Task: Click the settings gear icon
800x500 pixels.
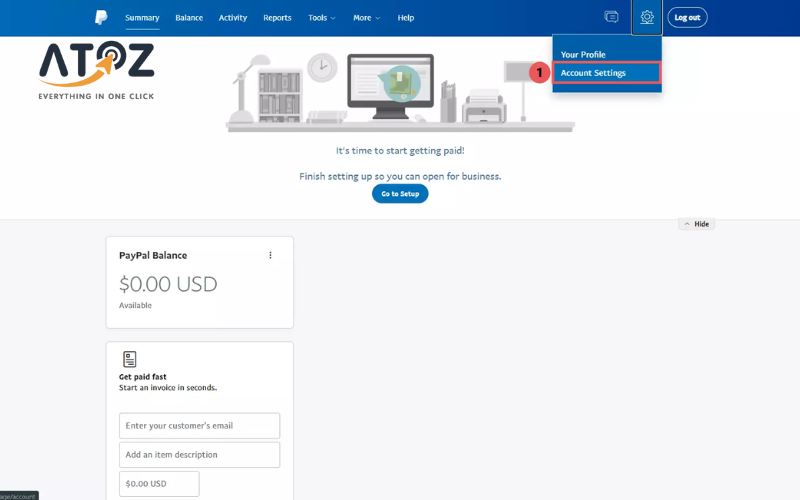Action: click(647, 17)
